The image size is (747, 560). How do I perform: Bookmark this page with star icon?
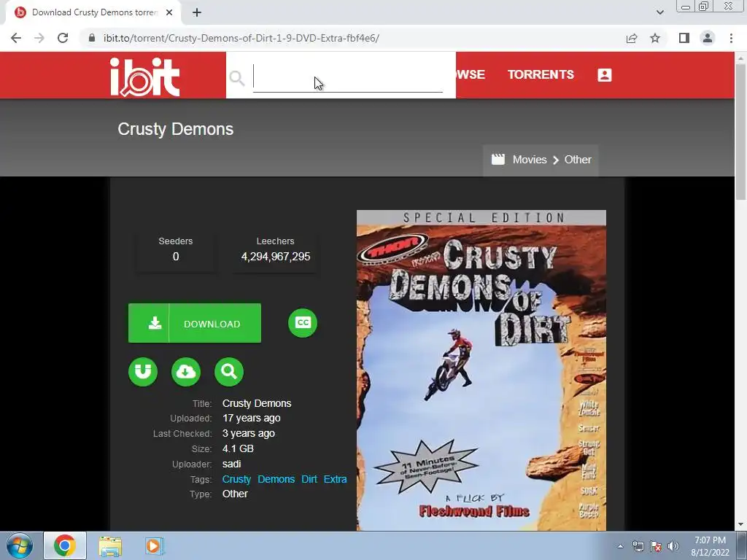tap(655, 38)
